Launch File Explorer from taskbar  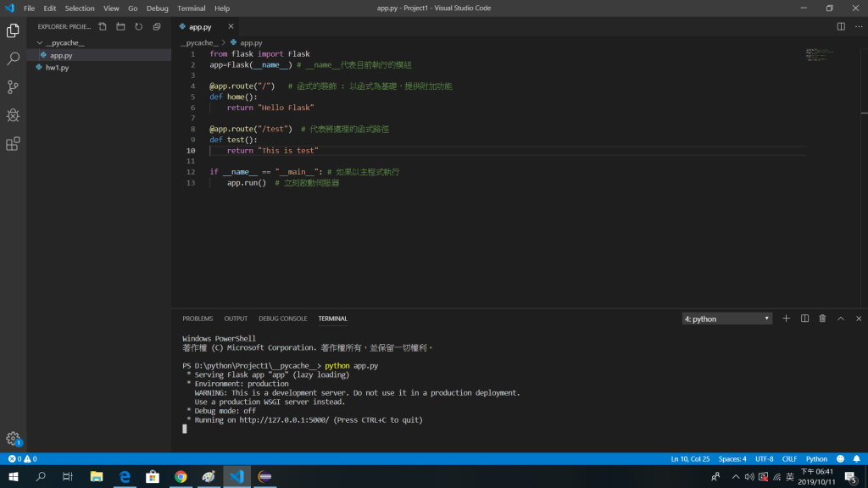point(97,476)
